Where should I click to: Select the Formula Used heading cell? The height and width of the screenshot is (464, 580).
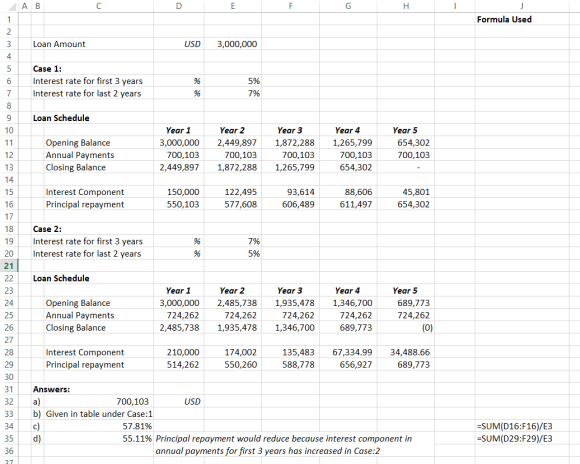point(504,19)
